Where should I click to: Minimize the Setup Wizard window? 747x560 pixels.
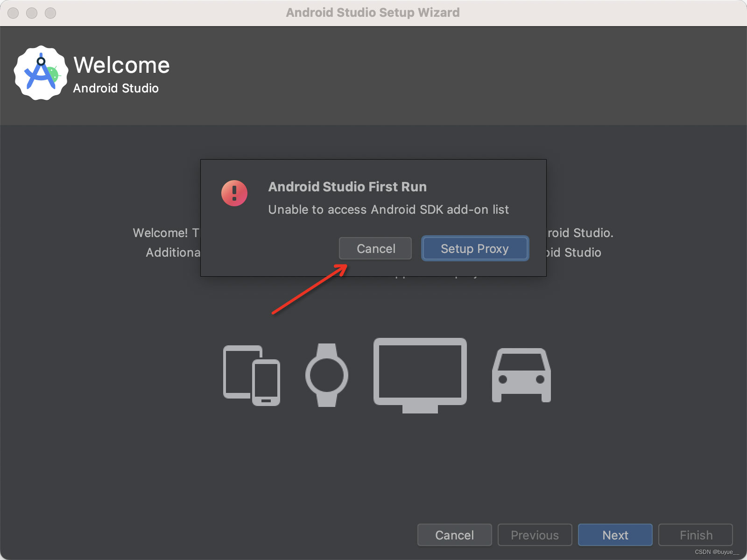click(32, 13)
